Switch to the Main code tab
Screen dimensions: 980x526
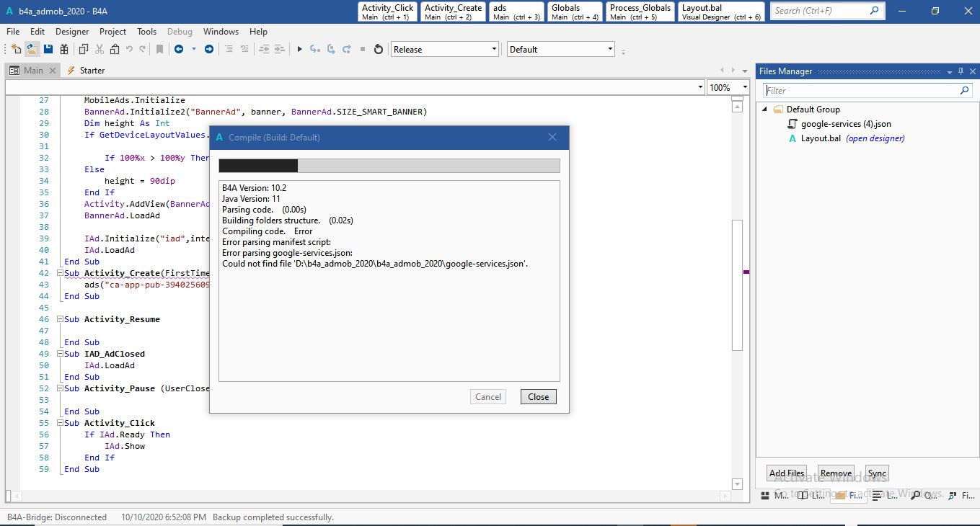click(x=33, y=70)
